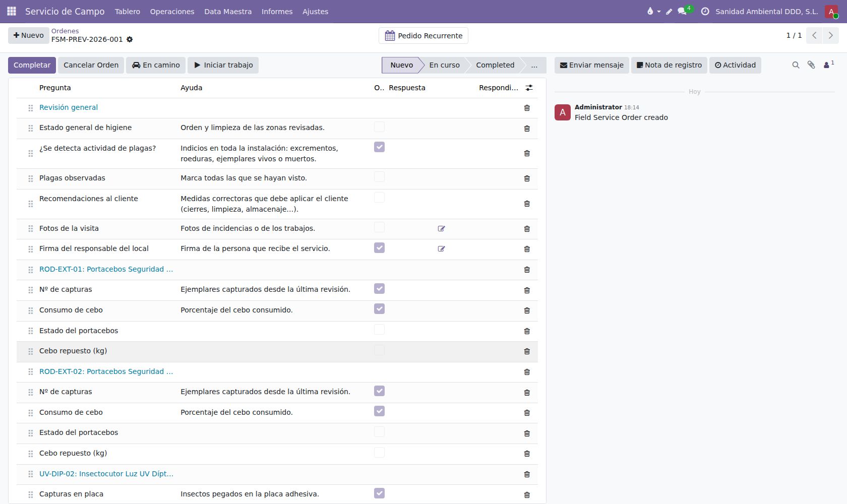Image resolution: width=847 pixels, height=504 pixels.
Task: Attach files using the paperclip icon
Action: click(811, 65)
